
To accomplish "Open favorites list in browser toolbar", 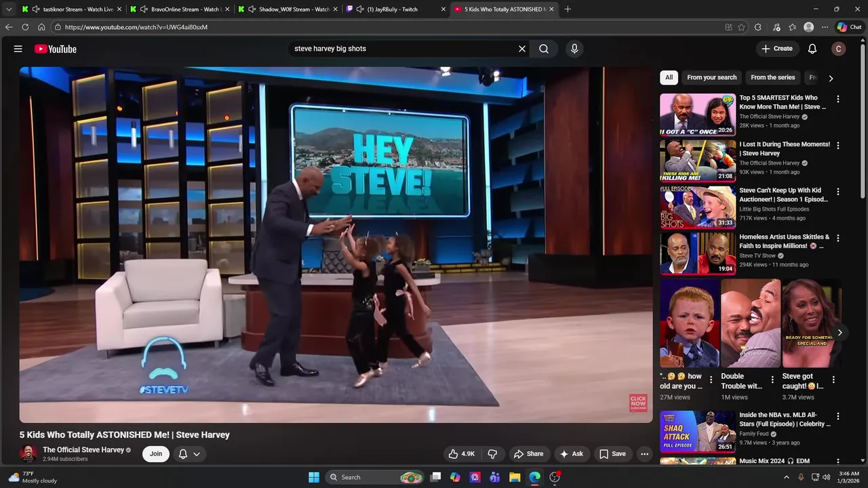I will [x=792, y=27].
